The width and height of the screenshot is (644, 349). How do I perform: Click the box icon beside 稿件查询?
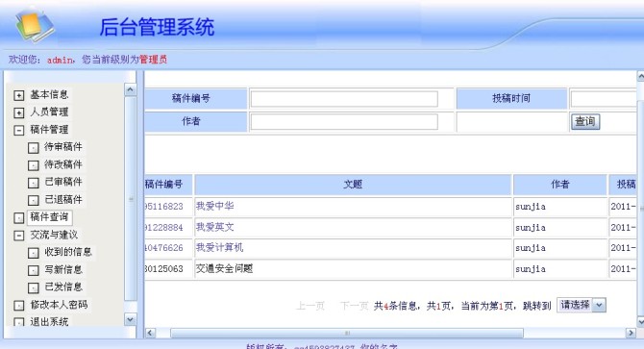[x=19, y=217]
